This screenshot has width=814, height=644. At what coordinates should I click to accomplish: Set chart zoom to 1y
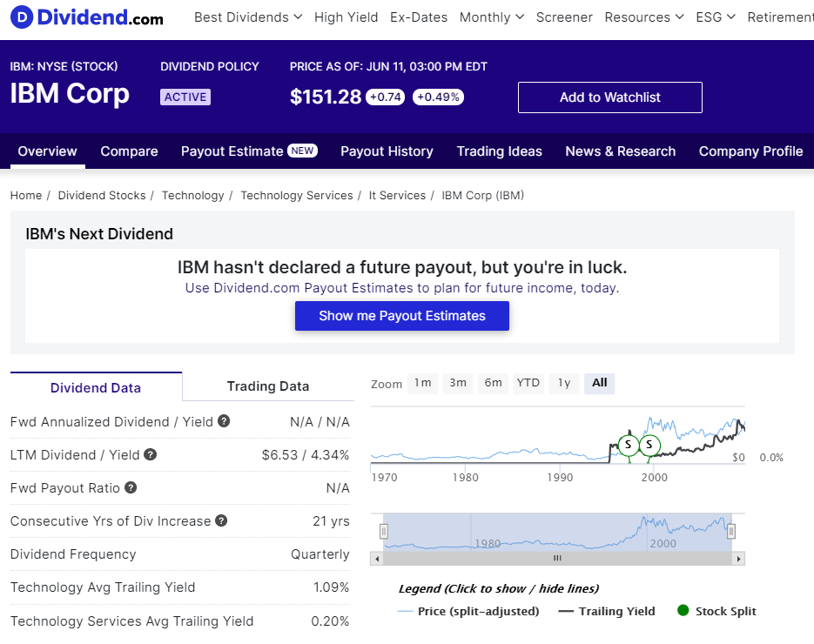tap(564, 383)
